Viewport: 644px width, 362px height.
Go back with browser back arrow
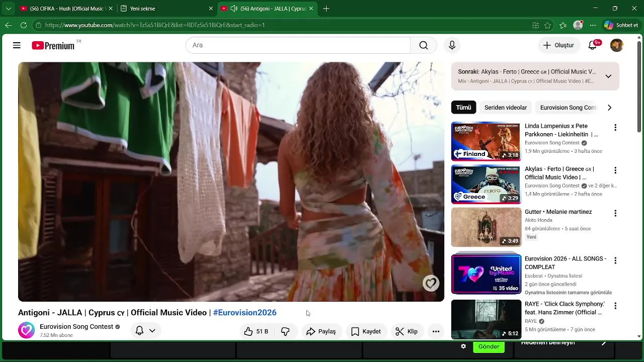point(9,25)
